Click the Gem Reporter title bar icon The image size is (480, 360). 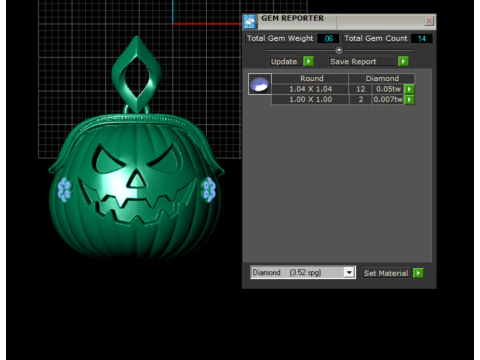(x=250, y=21)
